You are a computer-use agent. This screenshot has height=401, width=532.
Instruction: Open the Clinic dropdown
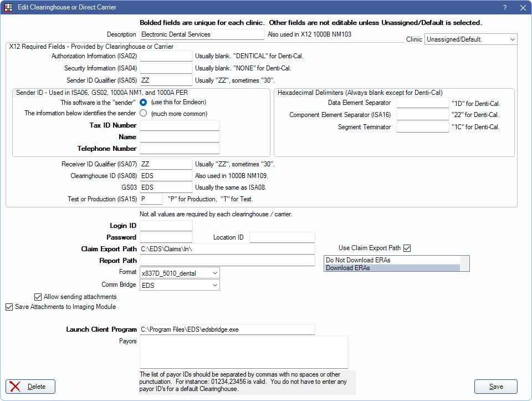pyautogui.click(x=470, y=39)
